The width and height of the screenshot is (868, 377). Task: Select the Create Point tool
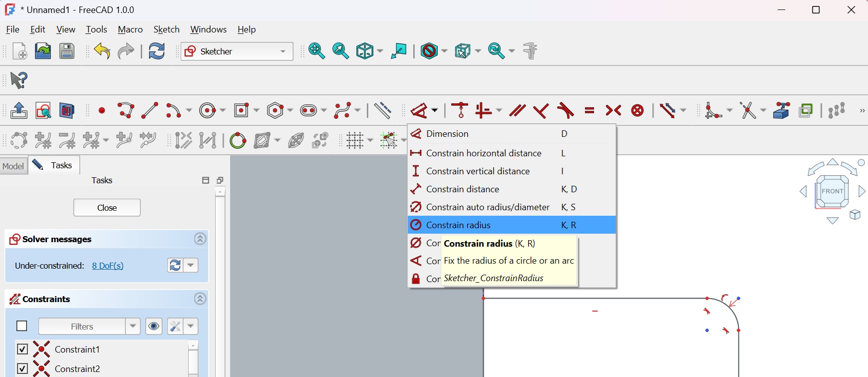(102, 110)
